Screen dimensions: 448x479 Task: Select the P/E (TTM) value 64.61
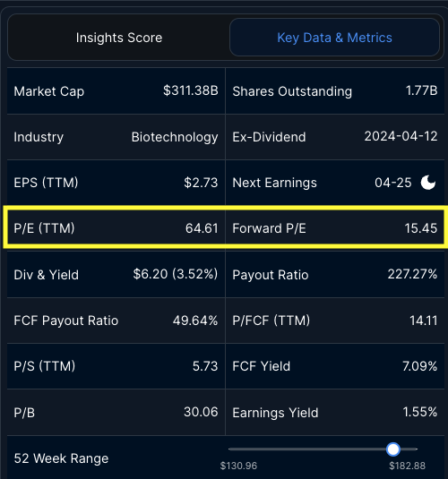coord(202,228)
